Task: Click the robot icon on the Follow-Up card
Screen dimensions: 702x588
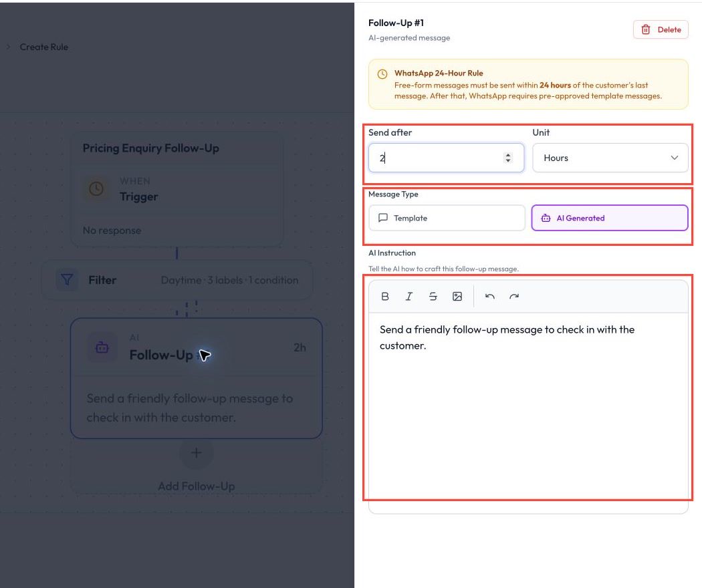Action: coord(102,347)
